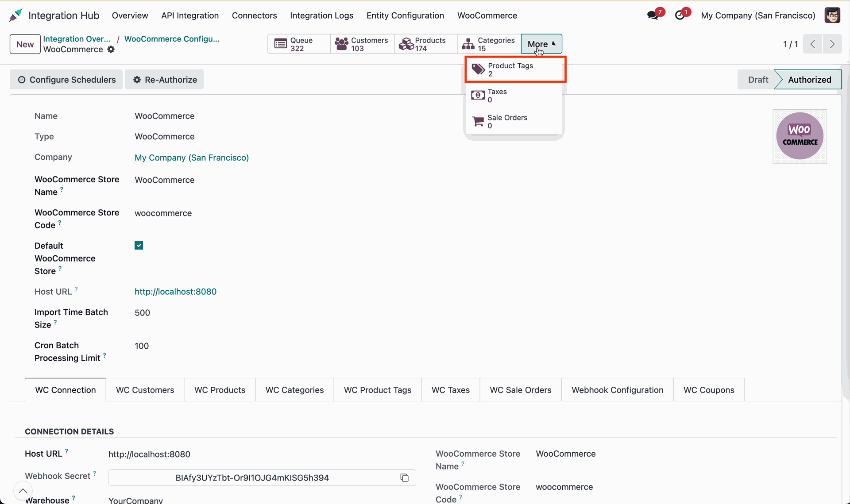Open the activities clock icon with badge 1

click(x=680, y=15)
